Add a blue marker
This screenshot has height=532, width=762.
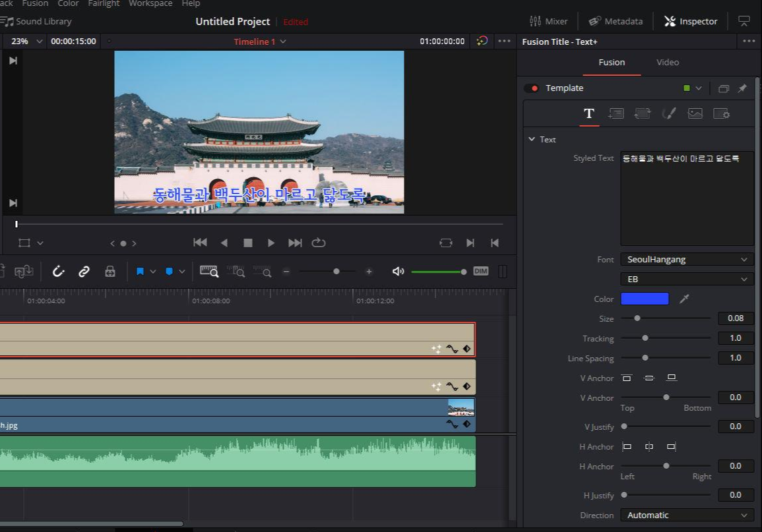click(x=169, y=272)
